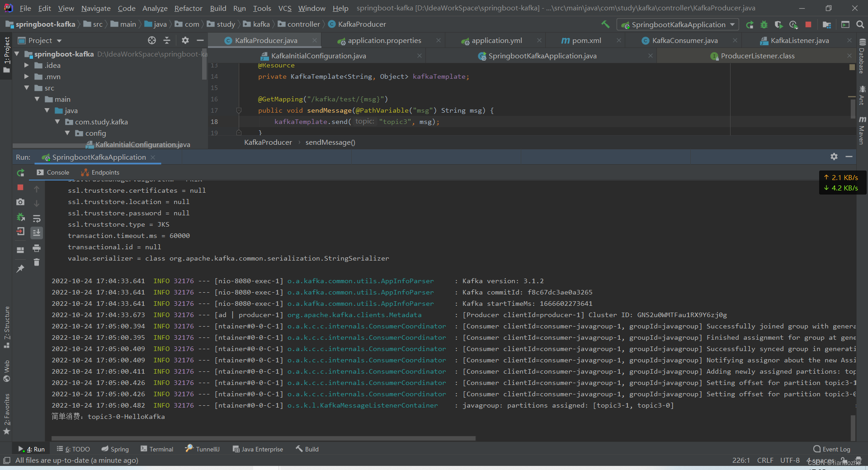Collapse the main folder node
Screen dimensions: 868x470
pyautogui.click(x=37, y=99)
